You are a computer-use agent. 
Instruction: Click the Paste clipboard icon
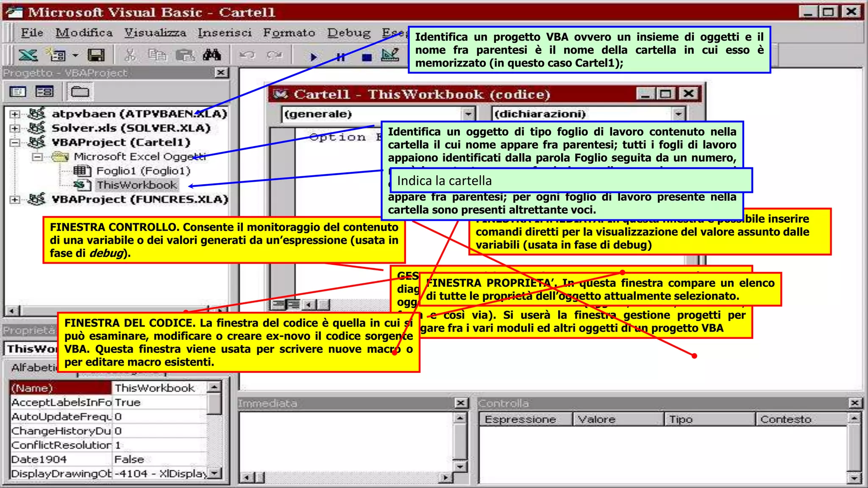tap(185, 55)
